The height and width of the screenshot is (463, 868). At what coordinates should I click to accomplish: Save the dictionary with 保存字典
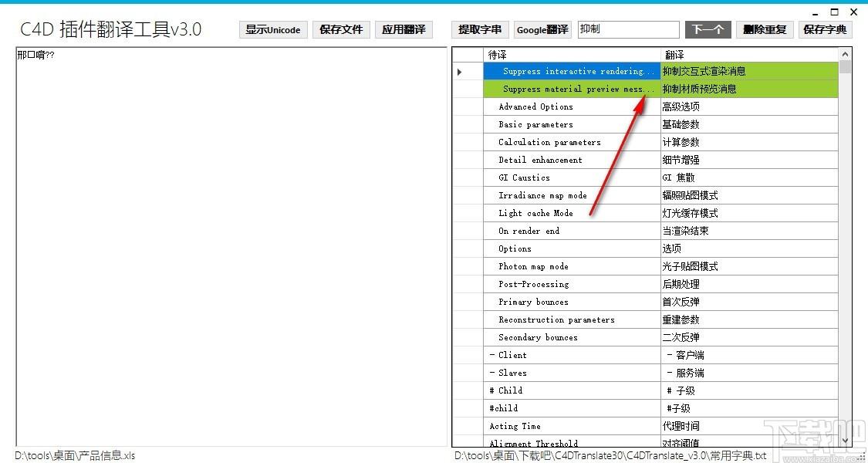tap(825, 30)
